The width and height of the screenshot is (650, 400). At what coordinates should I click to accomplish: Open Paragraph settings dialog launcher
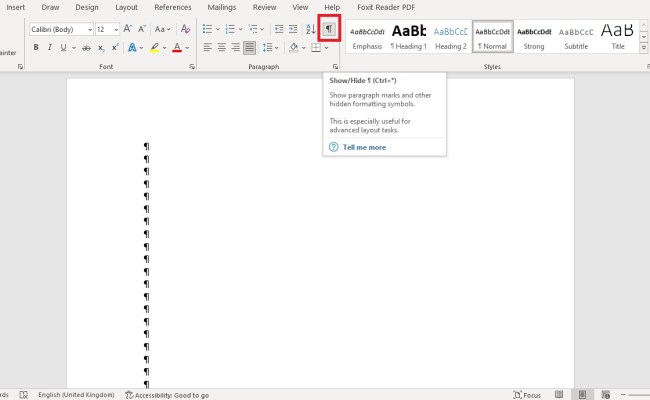point(335,67)
